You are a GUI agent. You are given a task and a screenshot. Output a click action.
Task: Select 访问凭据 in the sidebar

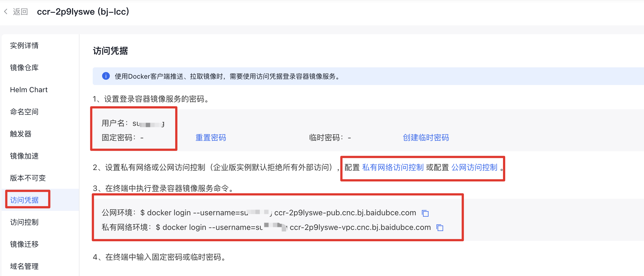coord(24,200)
